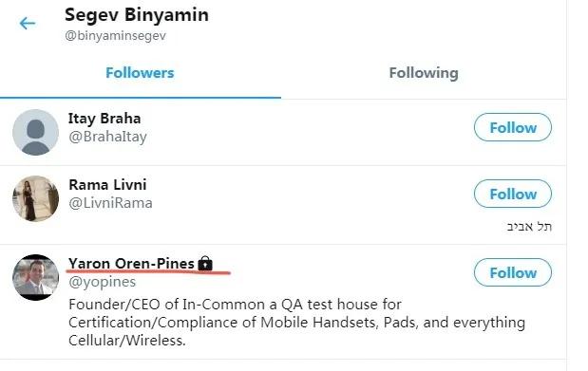Click the @binyaminsegev handle in header
This screenshot has width=588, height=371.
[115, 36]
